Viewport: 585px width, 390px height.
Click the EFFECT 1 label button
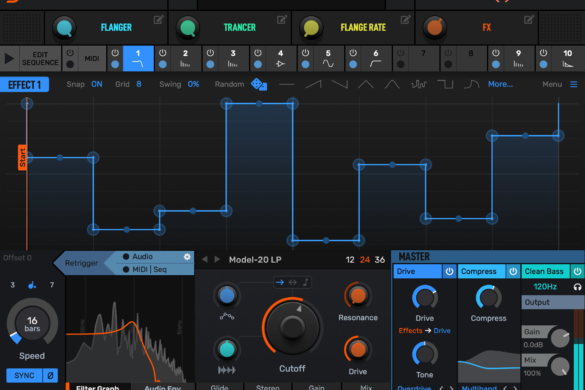pos(24,85)
